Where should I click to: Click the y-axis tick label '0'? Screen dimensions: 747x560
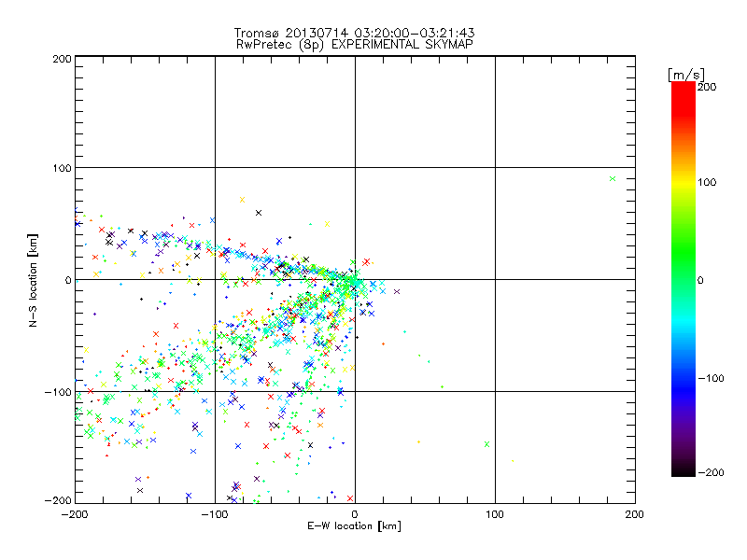[68, 280]
